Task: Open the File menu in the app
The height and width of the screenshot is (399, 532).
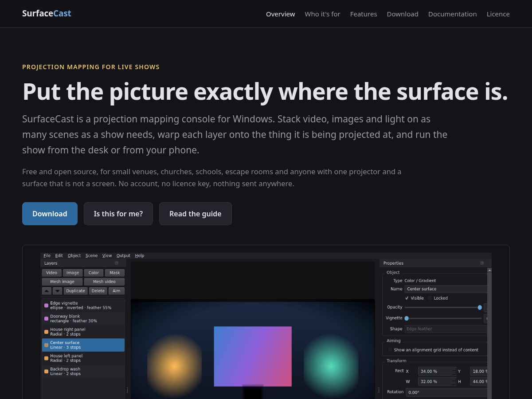Action: point(47,256)
